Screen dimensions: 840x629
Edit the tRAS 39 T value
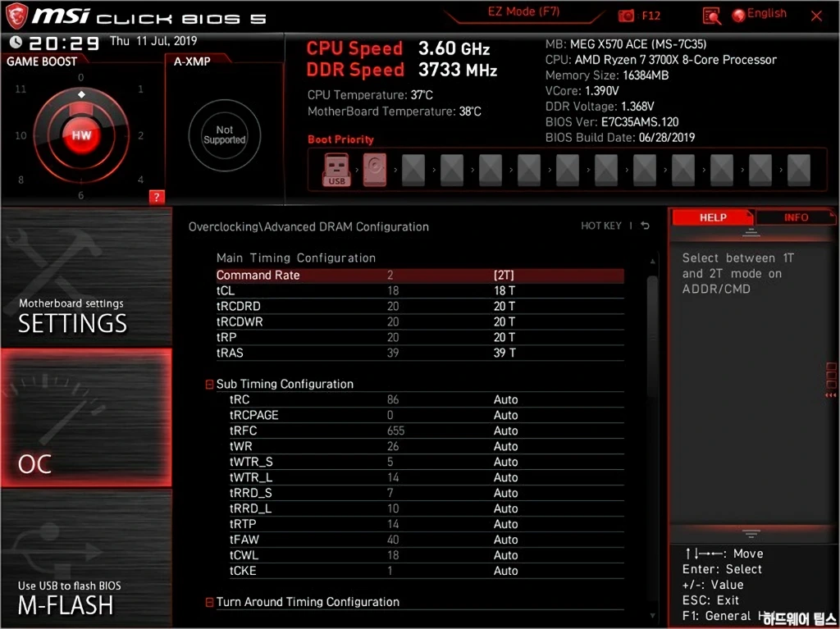(504, 353)
